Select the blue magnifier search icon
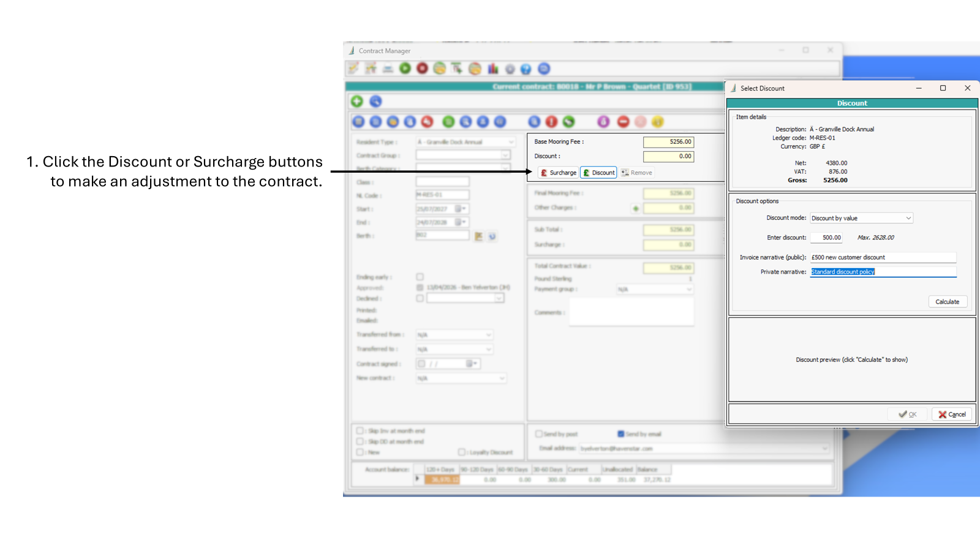 [376, 101]
